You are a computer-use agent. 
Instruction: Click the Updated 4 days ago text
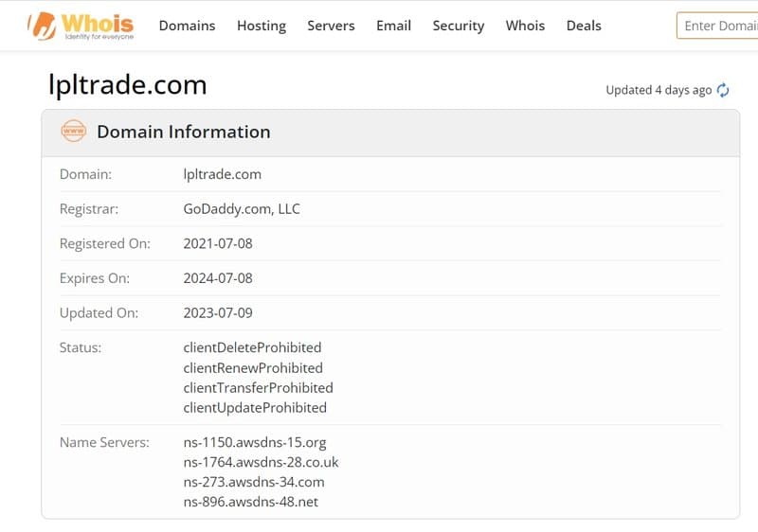[659, 90]
